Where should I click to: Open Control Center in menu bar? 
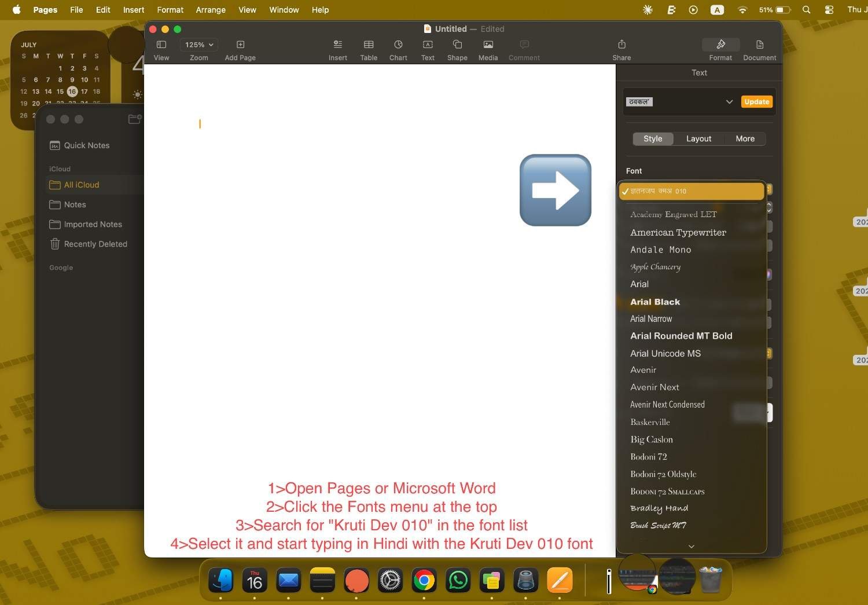coord(829,10)
